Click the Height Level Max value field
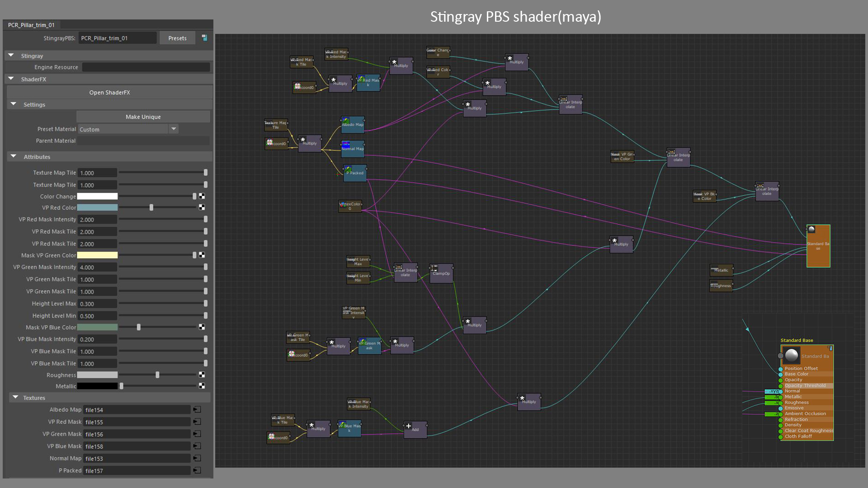 tap(97, 304)
